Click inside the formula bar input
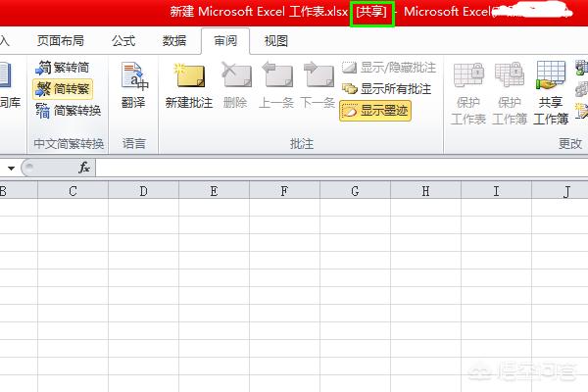Viewport: 588px width, 392px height. [x=333, y=168]
